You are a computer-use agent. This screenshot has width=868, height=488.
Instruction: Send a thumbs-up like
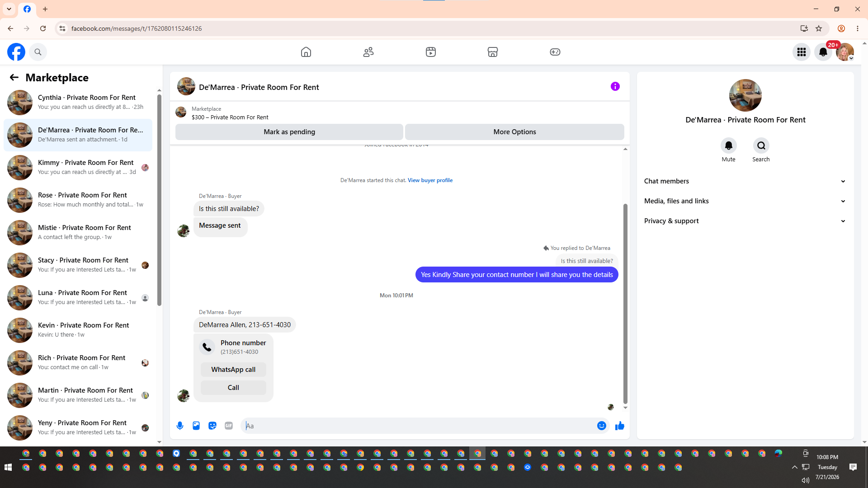point(620,426)
